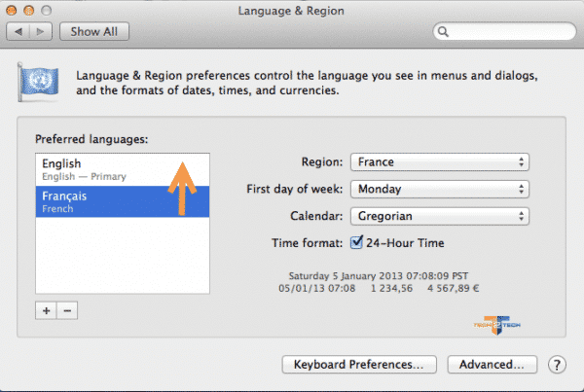This screenshot has width=584, height=392.
Task: Open help with the question mark button
Action: [558, 365]
